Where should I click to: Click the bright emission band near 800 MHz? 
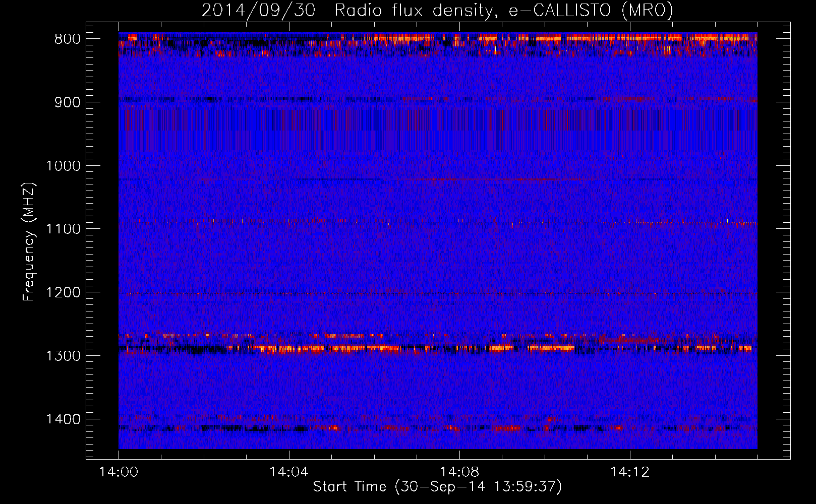(x=438, y=38)
